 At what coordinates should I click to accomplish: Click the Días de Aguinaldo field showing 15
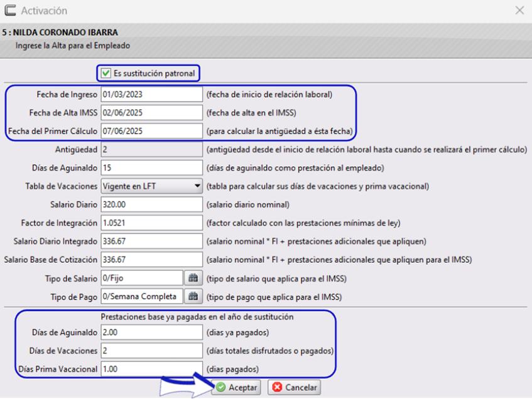(x=151, y=168)
